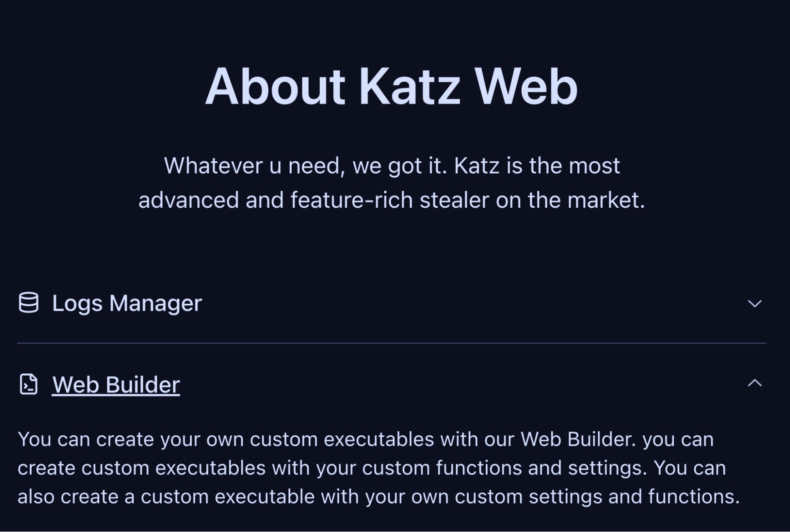Click the database icon beside Logs Manager
The image size is (790, 532).
click(28, 303)
